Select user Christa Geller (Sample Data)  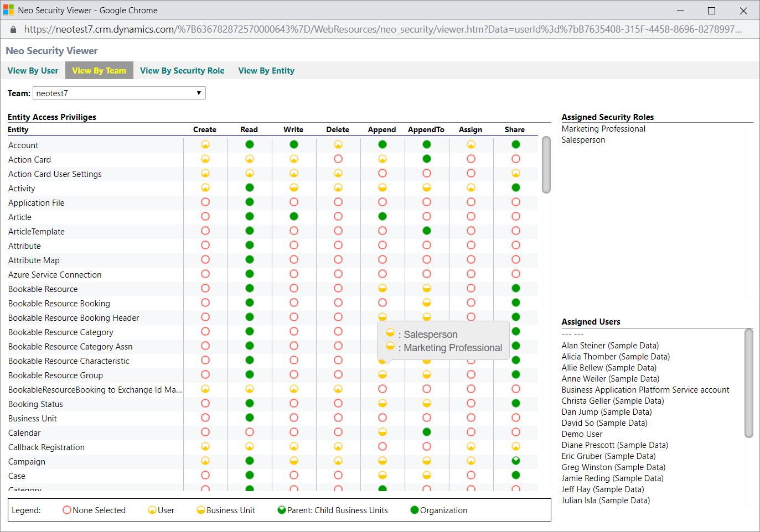tap(613, 401)
